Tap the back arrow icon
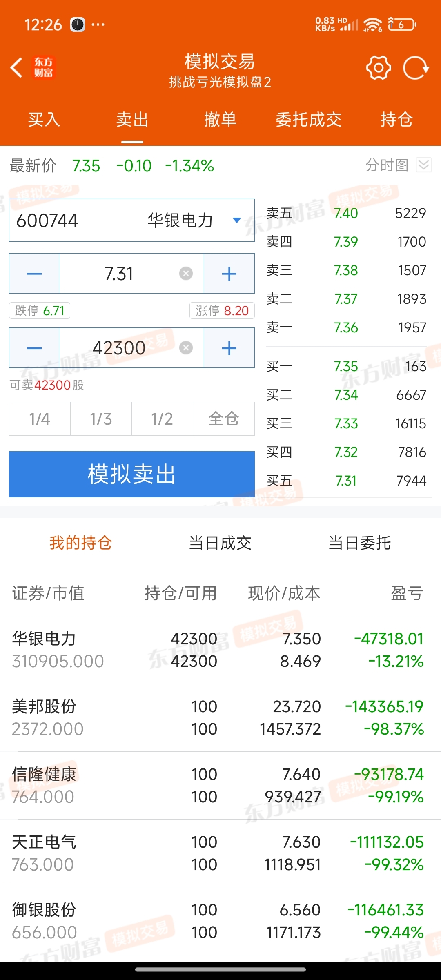The image size is (441, 980). [16, 67]
